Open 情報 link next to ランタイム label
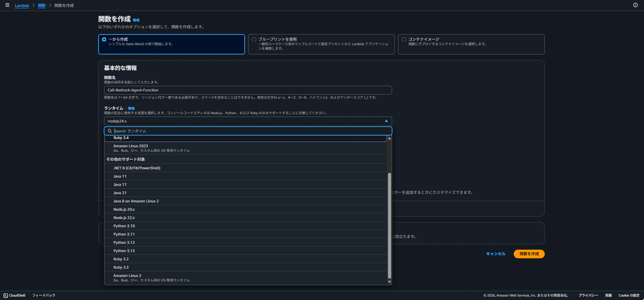Image resolution: width=644 pixels, height=300 pixels. 131,108
